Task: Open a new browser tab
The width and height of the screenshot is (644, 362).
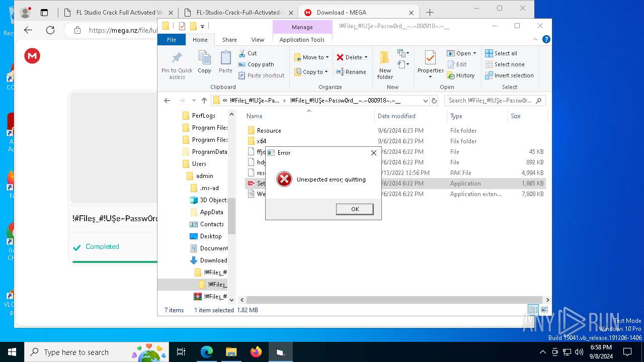Action: pos(430,13)
